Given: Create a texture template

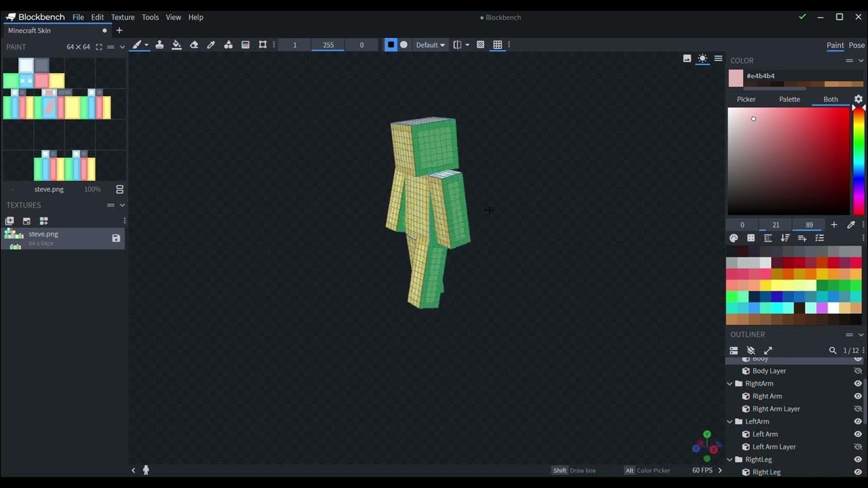Looking at the screenshot, I should (x=44, y=221).
